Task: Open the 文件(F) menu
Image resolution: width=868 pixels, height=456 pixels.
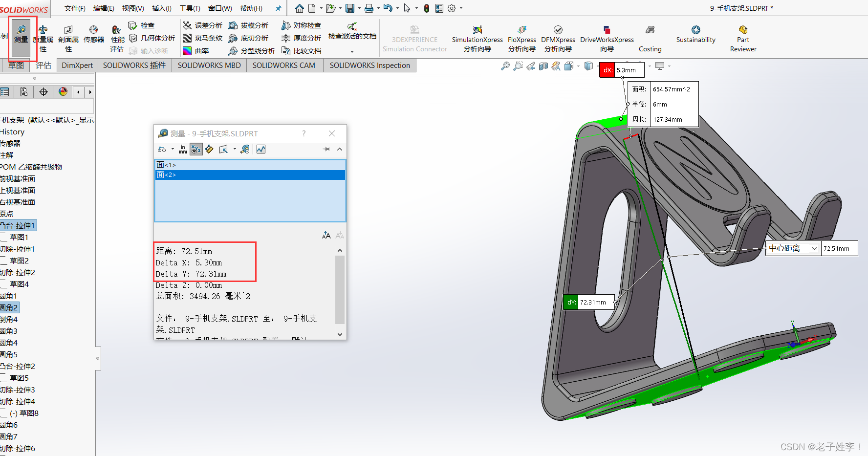Action: point(75,8)
